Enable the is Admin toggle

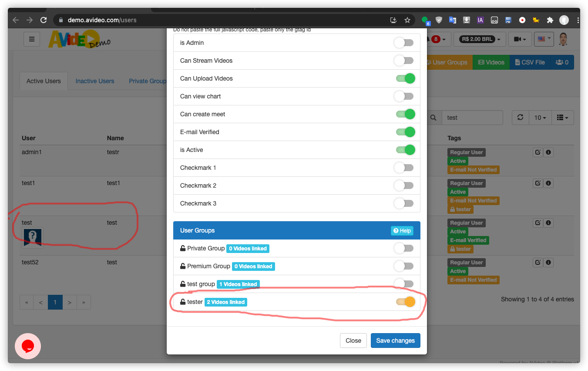tap(403, 42)
